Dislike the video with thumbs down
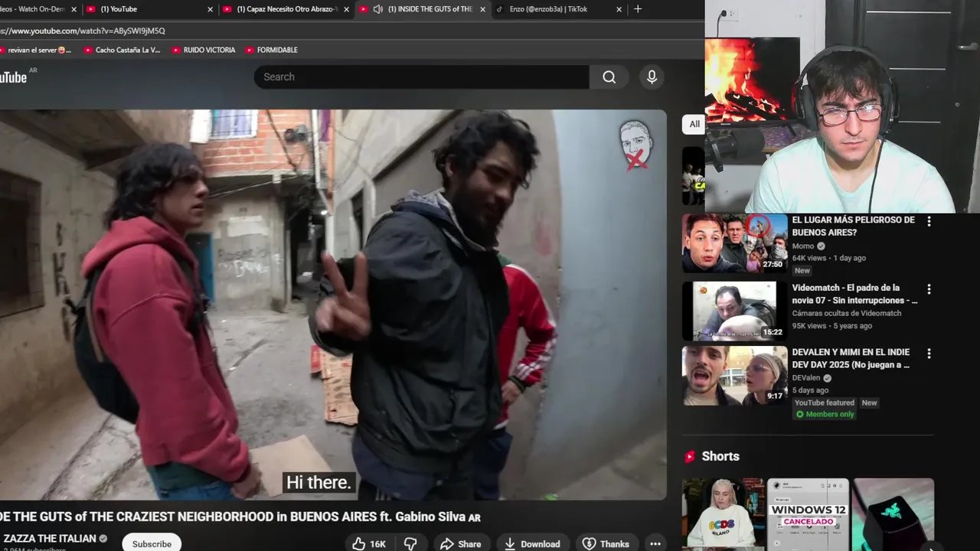 click(x=410, y=543)
